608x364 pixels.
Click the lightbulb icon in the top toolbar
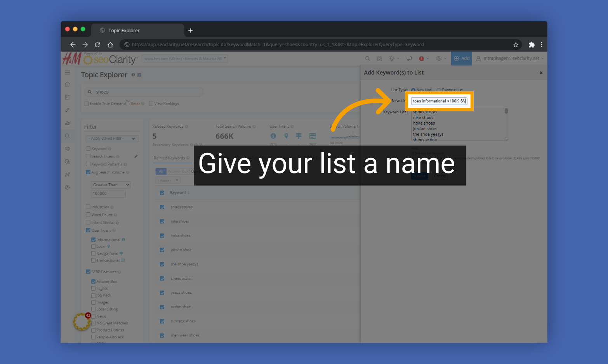pyautogui.click(x=391, y=58)
